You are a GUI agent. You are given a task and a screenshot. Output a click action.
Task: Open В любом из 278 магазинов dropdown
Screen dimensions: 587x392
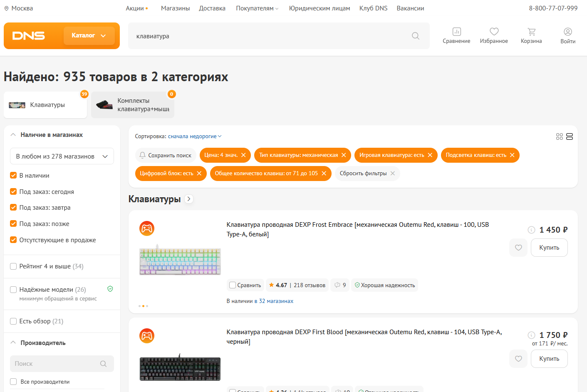pos(62,156)
